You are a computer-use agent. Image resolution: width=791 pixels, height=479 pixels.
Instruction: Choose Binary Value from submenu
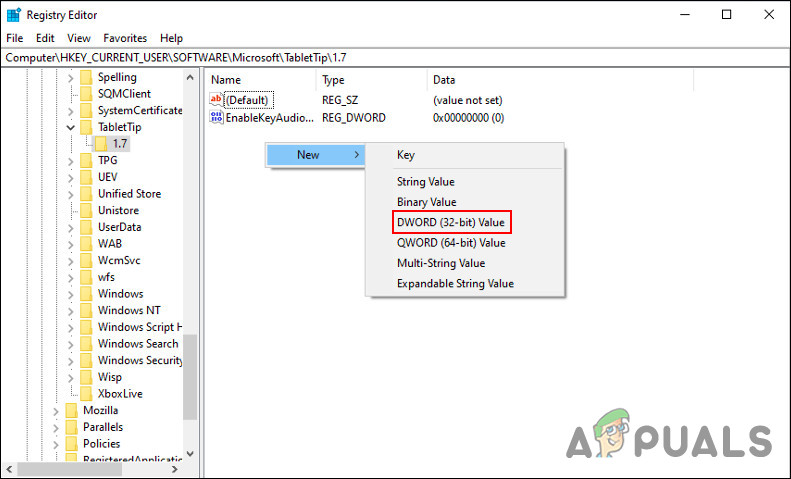click(x=426, y=202)
